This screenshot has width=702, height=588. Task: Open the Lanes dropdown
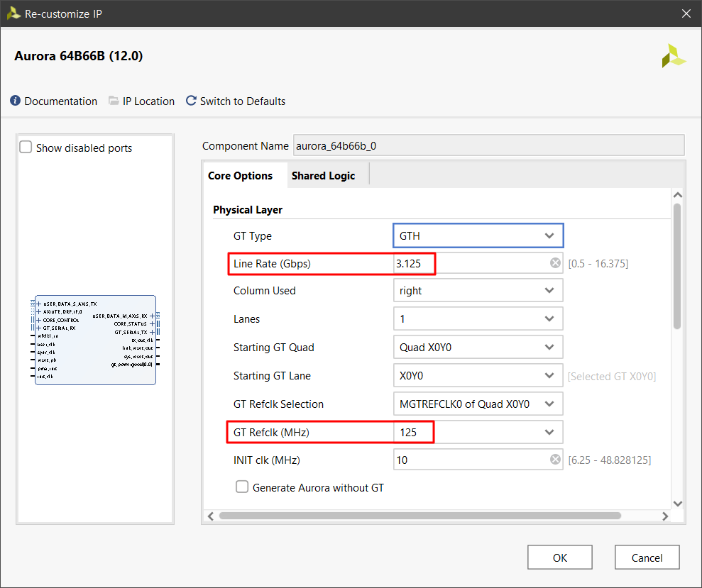[x=478, y=318]
